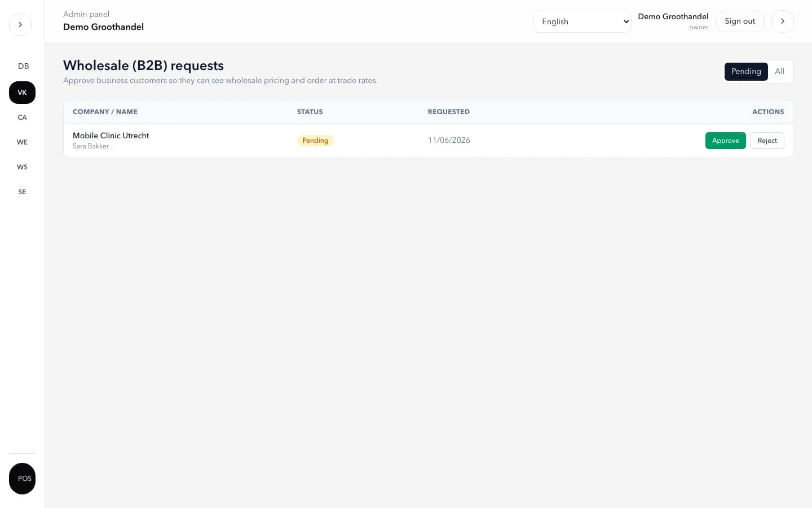Click the Pending status badge
Screen dimensions: 812x508
click(x=315, y=141)
